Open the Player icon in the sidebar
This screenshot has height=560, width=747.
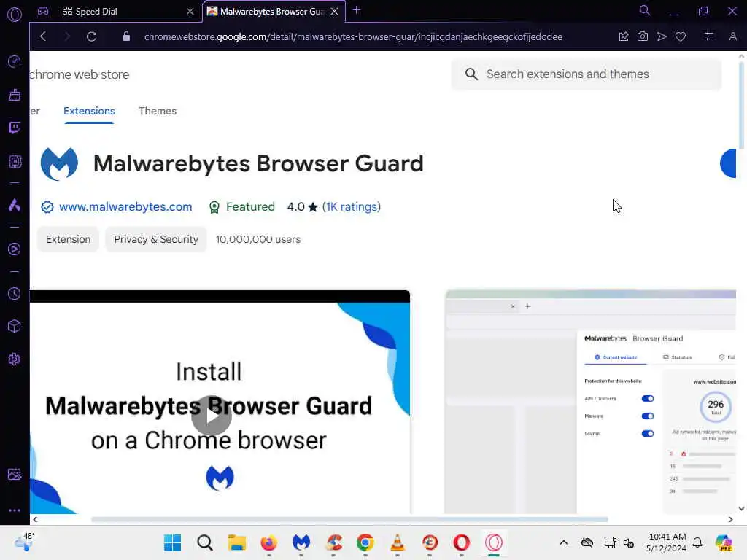tap(15, 249)
